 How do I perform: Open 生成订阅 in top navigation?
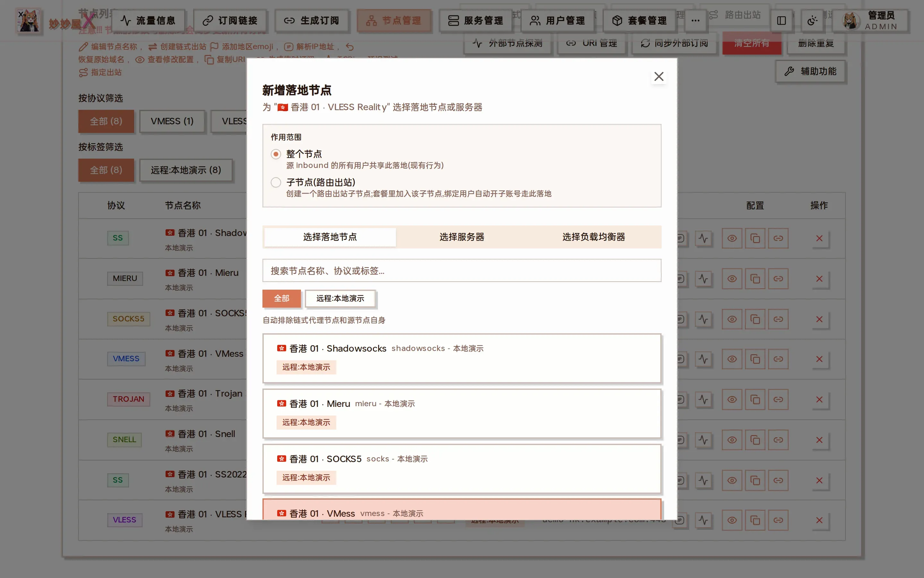tap(312, 20)
